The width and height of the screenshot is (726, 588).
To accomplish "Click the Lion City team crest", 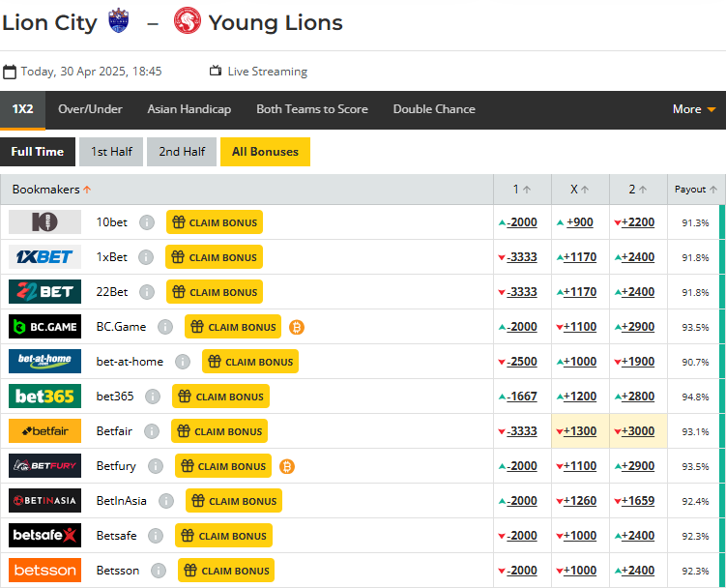I will tap(119, 21).
